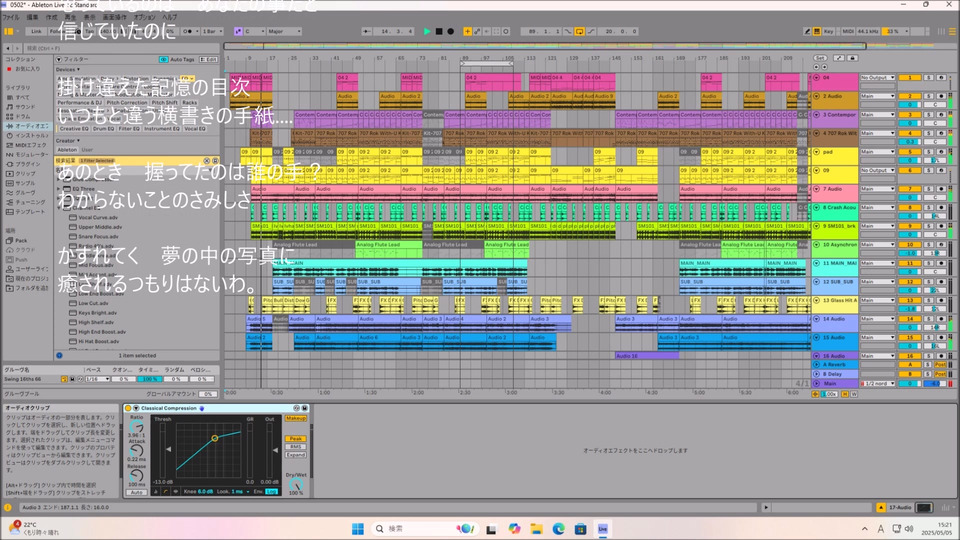This screenshot has width=960, height=540.
Task: Click the Arrangement Record button
Action: point(451,31)
